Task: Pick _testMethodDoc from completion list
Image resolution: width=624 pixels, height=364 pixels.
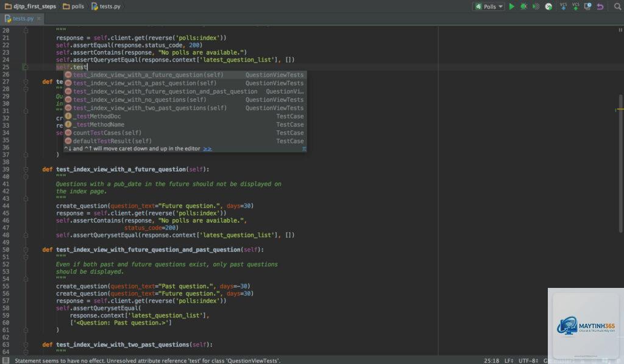Action: [185, 116]
